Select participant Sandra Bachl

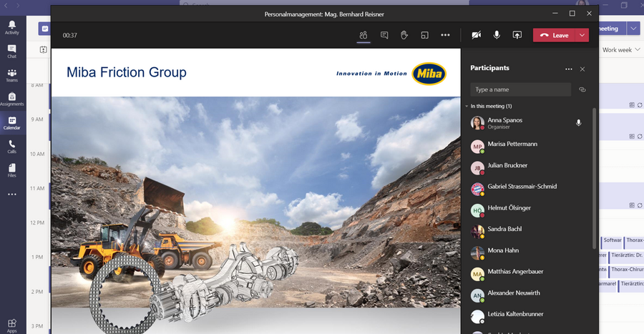pyautogui.click(x=528, y=232)
